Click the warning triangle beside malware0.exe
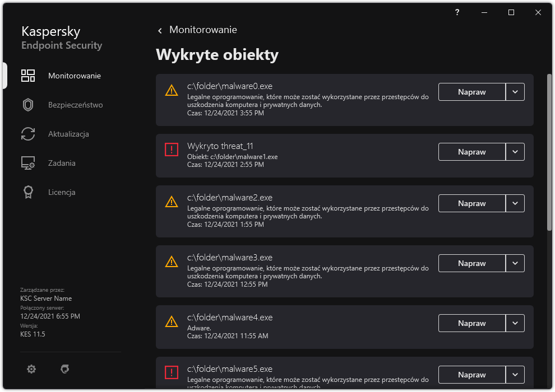 [x=172, y=88]
